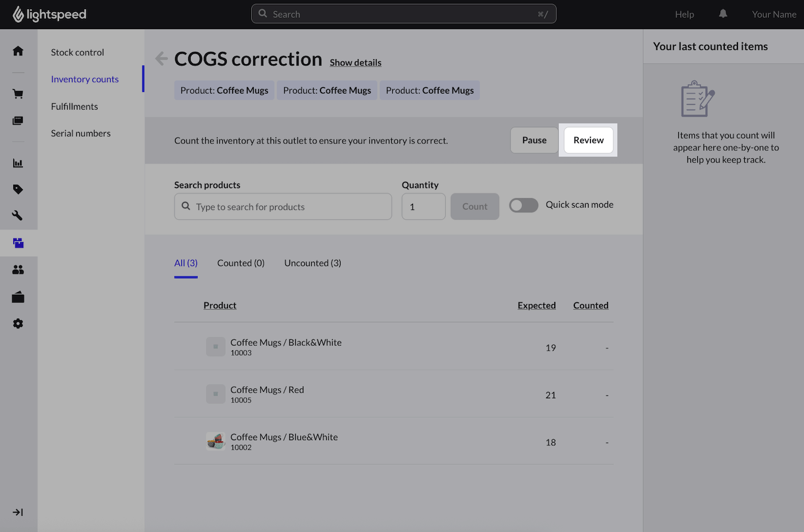The width and height of the screenshot is (804, 532).
Task: Click the Lightspeed logo
Action: [49, 14]
